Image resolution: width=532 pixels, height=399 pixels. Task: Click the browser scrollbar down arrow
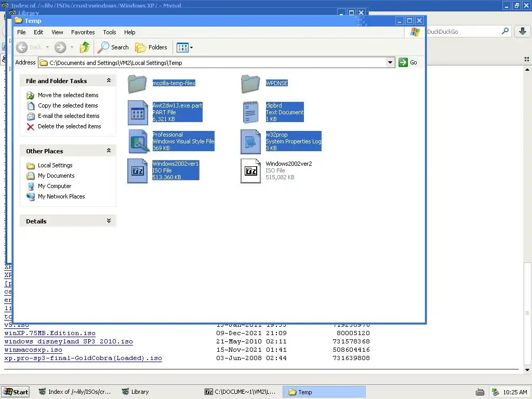527,370
